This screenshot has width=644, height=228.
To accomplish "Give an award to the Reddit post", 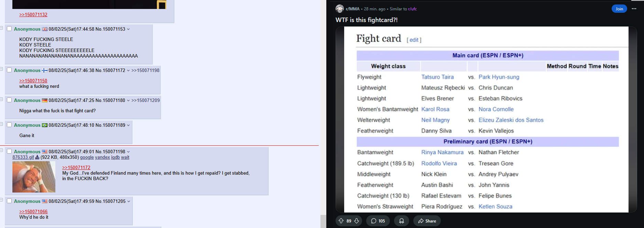I will pyautogui.click(x=401, y=221).
